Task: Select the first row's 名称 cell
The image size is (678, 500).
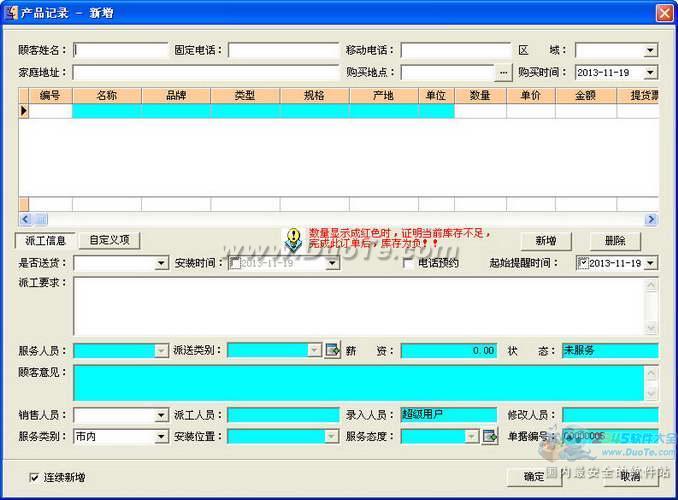Action: click(x=107, y=111)
